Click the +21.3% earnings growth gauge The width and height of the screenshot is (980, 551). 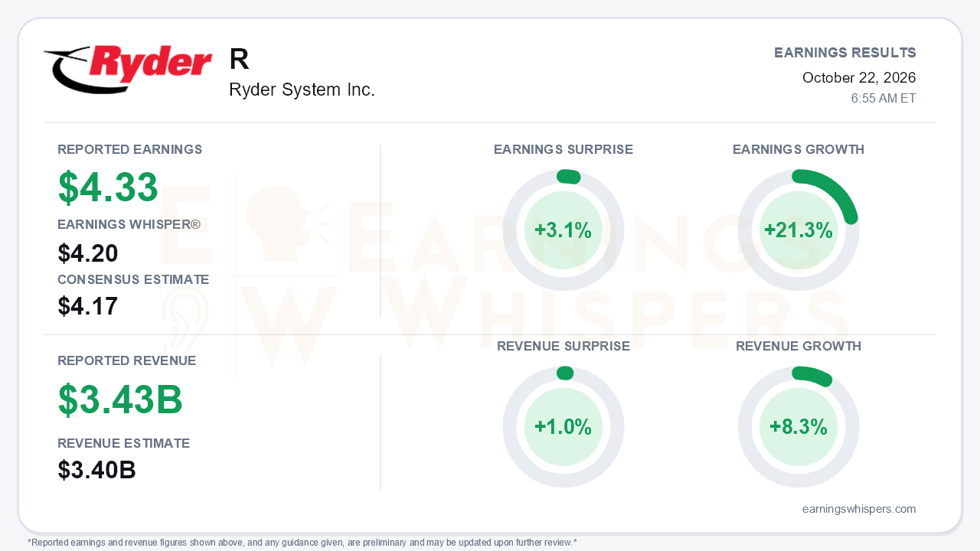click(x=799, y=230)
